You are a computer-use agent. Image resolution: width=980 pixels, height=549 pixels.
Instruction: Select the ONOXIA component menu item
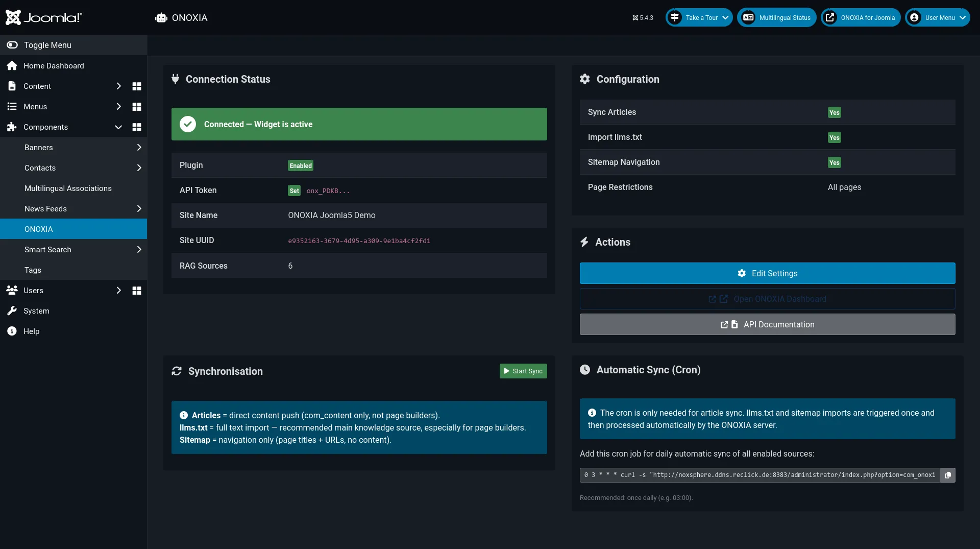tap(73, 229)
